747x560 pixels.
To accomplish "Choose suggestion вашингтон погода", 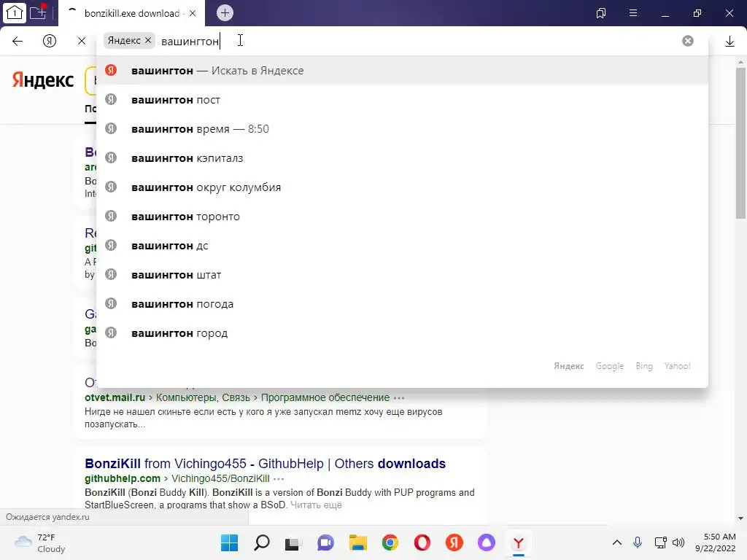I will 402,304.
